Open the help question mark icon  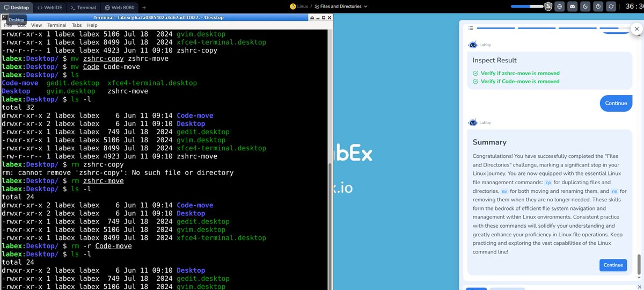tap(598, 6)
